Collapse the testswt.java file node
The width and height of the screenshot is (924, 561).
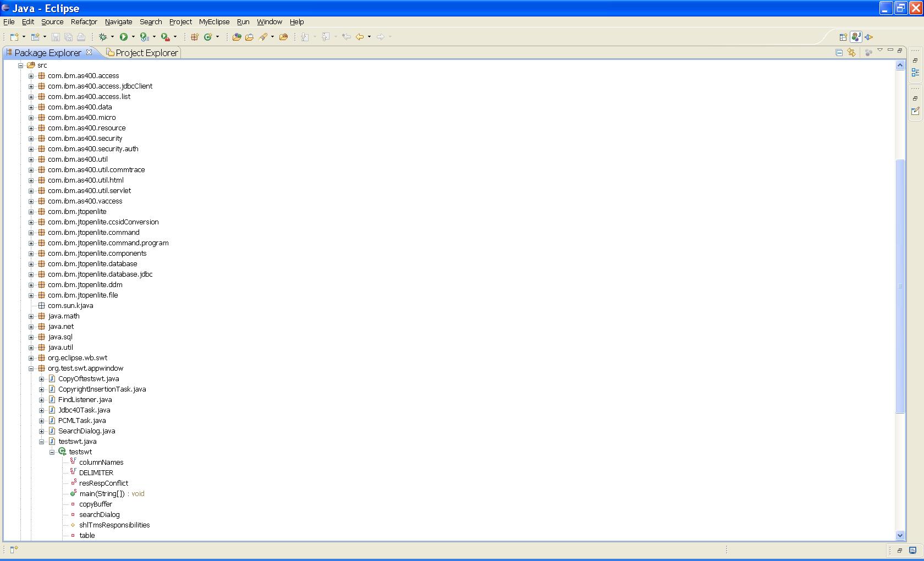pyautogui.click(x=41, y=442)
